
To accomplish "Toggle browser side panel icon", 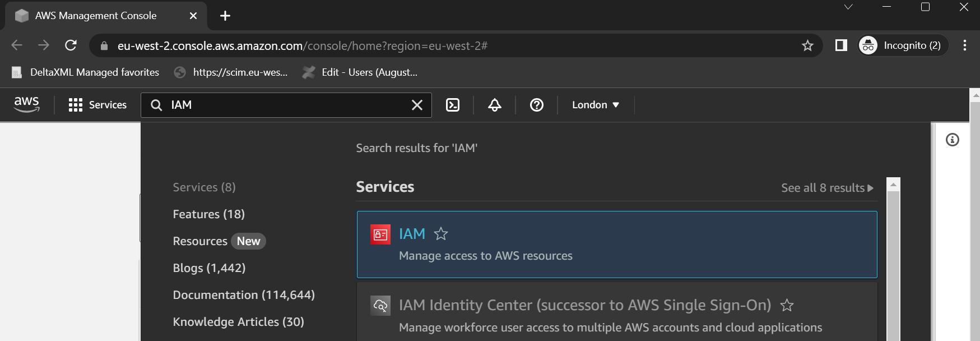I will (840, 45).
